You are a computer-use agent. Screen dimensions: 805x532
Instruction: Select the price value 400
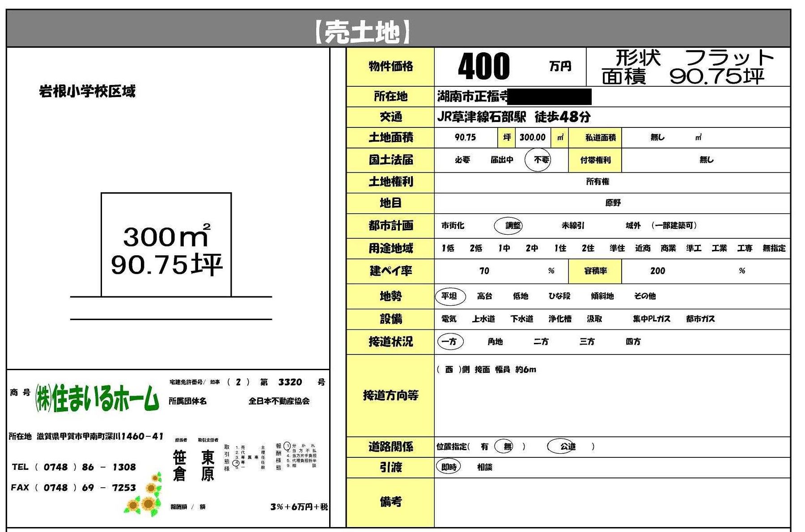484,66
